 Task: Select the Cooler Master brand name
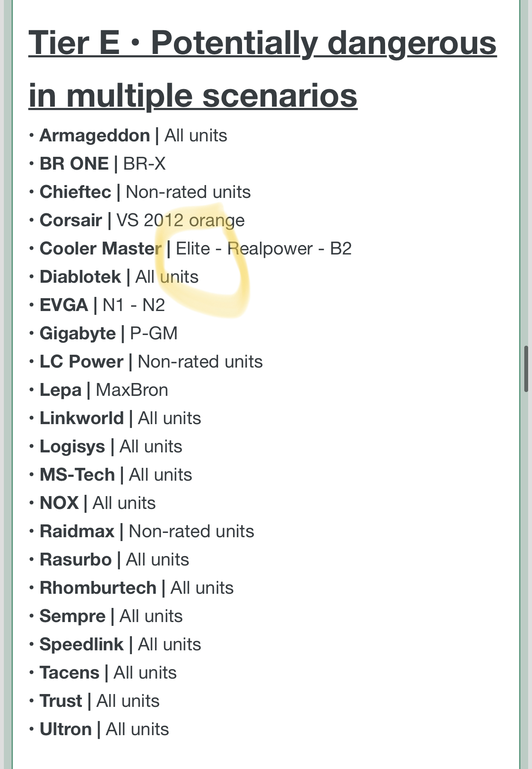tap(100, 249)
